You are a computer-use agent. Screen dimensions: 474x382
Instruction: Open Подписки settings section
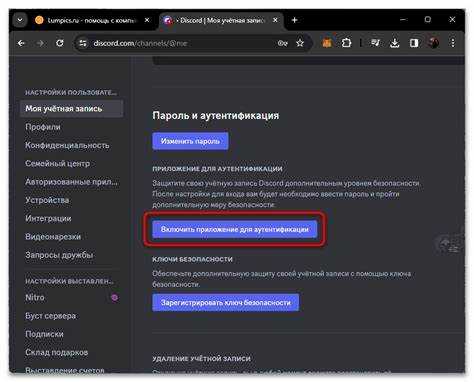[44, 334]
